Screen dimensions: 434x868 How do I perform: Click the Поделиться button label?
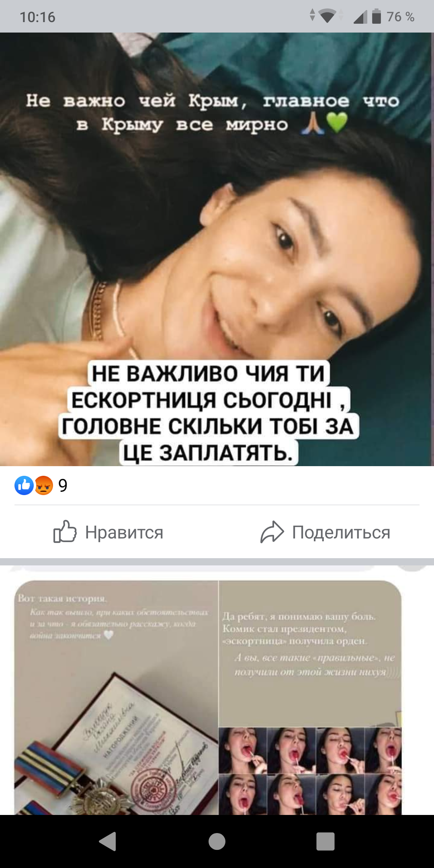coord(341,532)
